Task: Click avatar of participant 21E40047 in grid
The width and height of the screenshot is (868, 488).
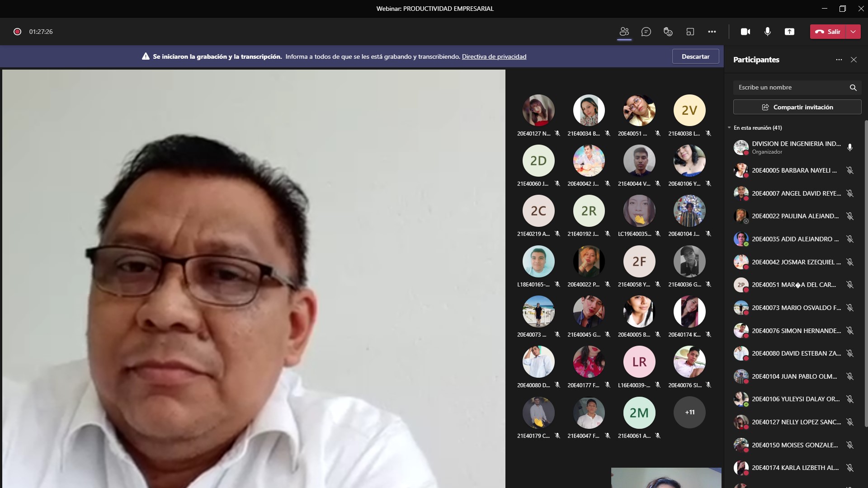Action: click(x=589, y=413)
